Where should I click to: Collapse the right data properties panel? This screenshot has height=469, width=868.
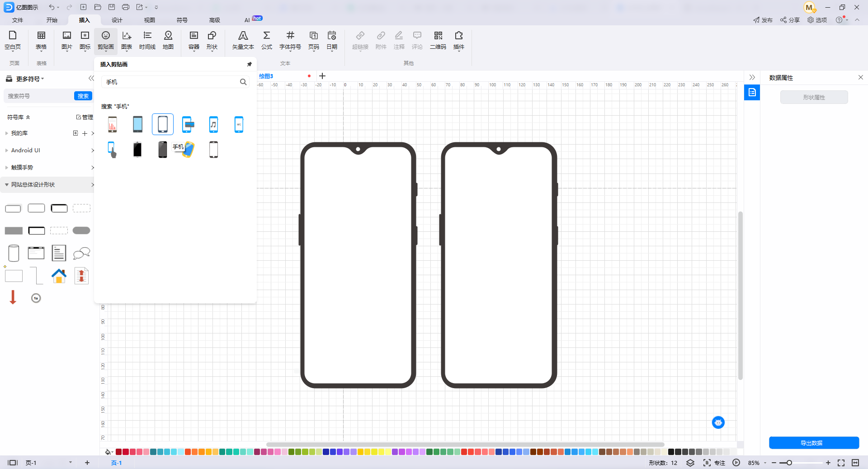752,78
